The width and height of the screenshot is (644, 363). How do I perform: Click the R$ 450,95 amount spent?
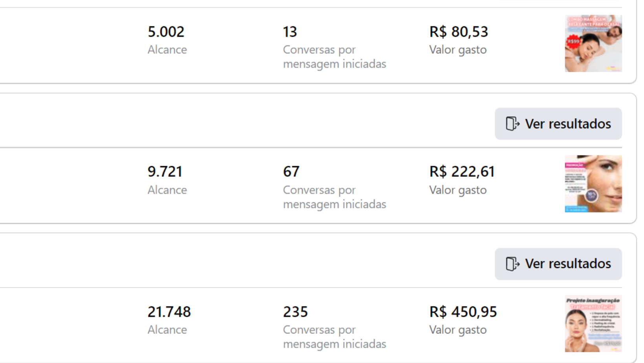click(x=463, y=312)
